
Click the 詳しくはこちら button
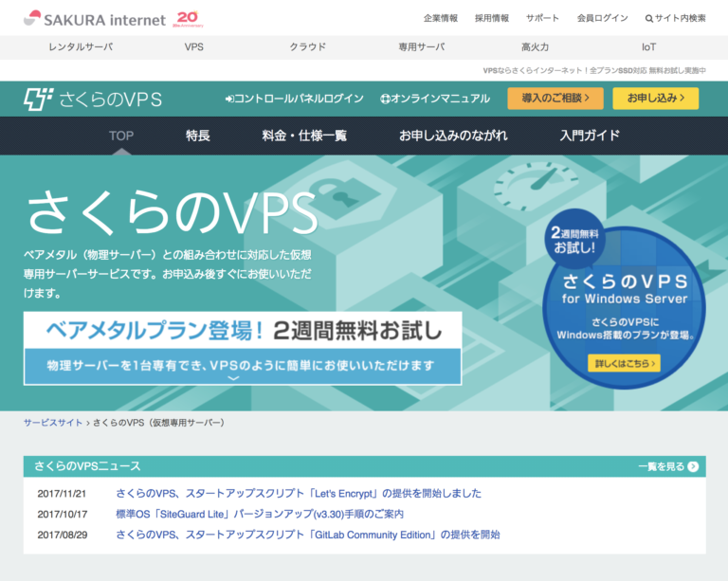pos(624,363)
